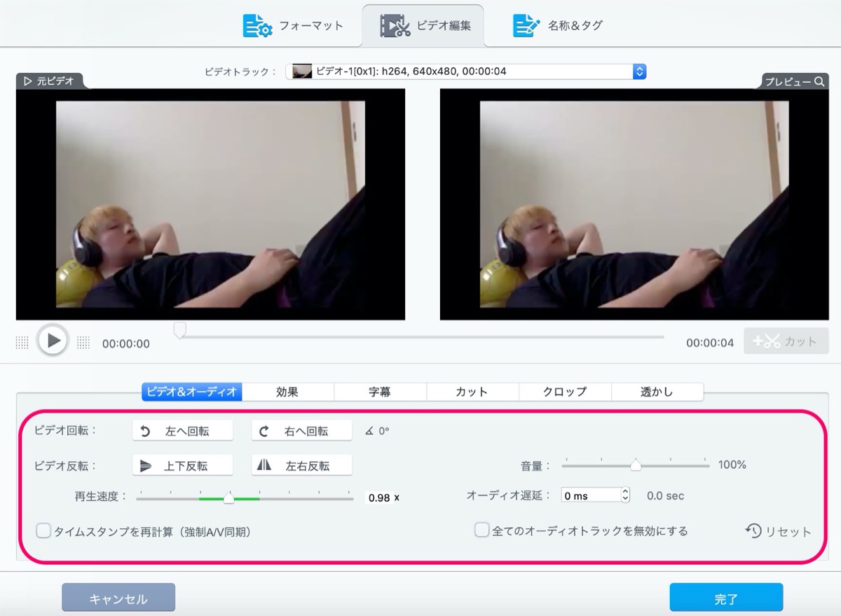The height and width of the screenshot is (616, 841).
Task: Click the vertical flip icon in 上下反転
Action: pyautogui.click(x=146, y=465)
